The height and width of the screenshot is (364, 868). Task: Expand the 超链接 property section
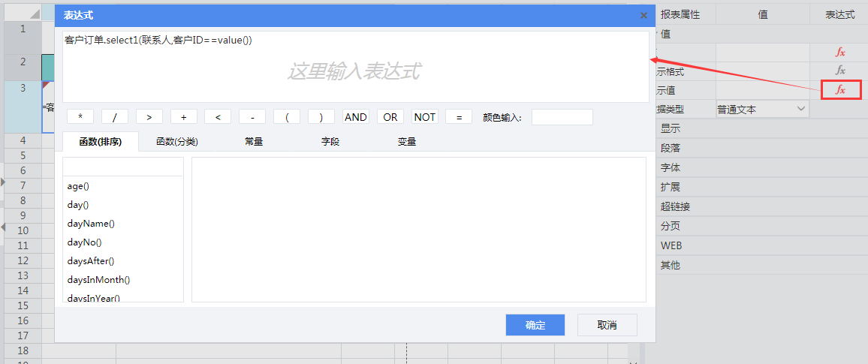(x=675, y=207)
